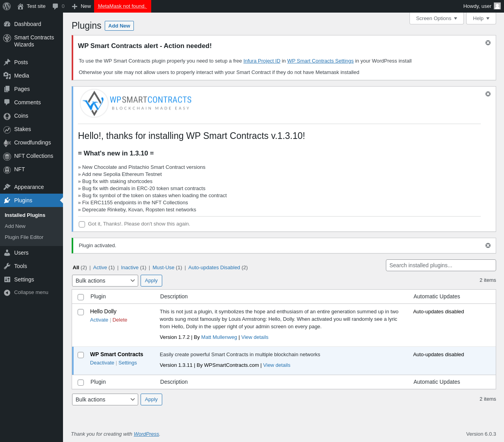Open Matt Mullenweg author link
Screen dimensions: 504x442
tap(219, 337)
